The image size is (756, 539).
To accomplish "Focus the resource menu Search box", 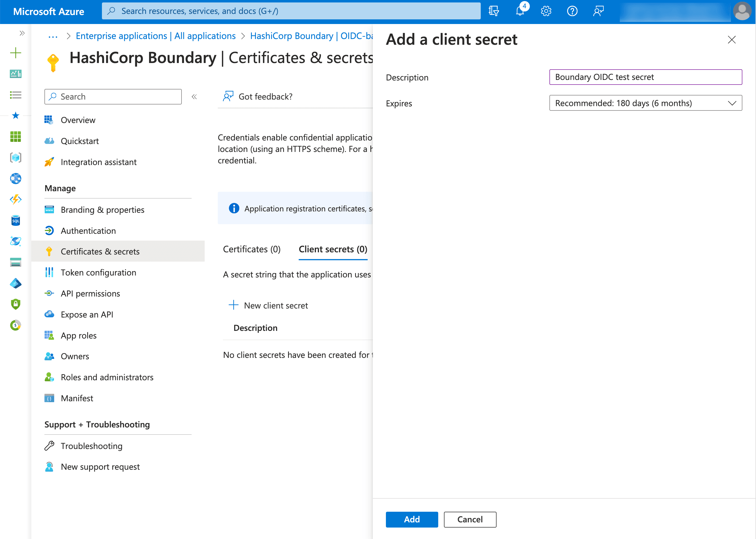I will click(113, 97).
